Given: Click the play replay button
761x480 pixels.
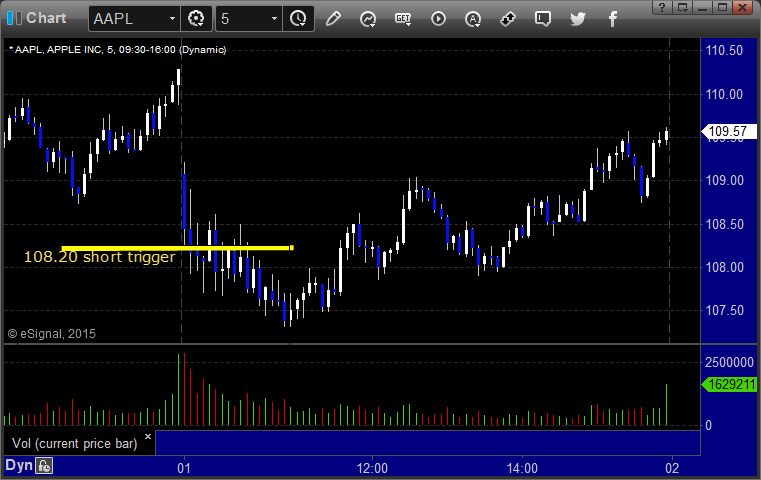Looking at the screenshot, I should (x=438, y=19).
